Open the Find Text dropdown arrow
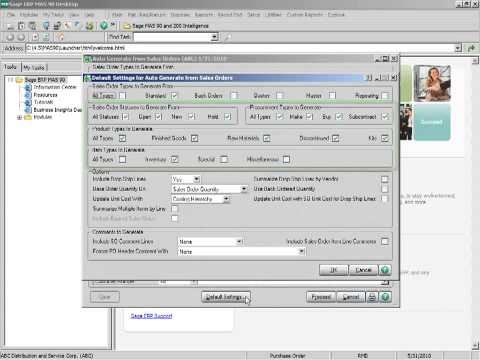 (x=215, y=37)
